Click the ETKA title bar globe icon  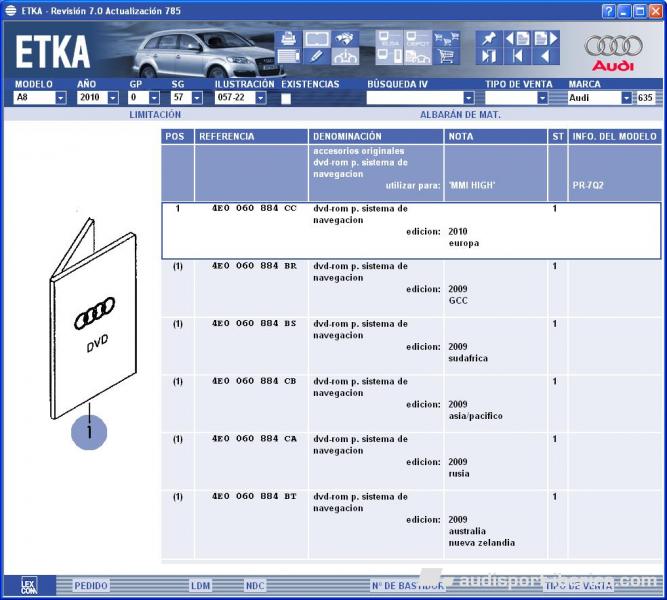point(11,11)
